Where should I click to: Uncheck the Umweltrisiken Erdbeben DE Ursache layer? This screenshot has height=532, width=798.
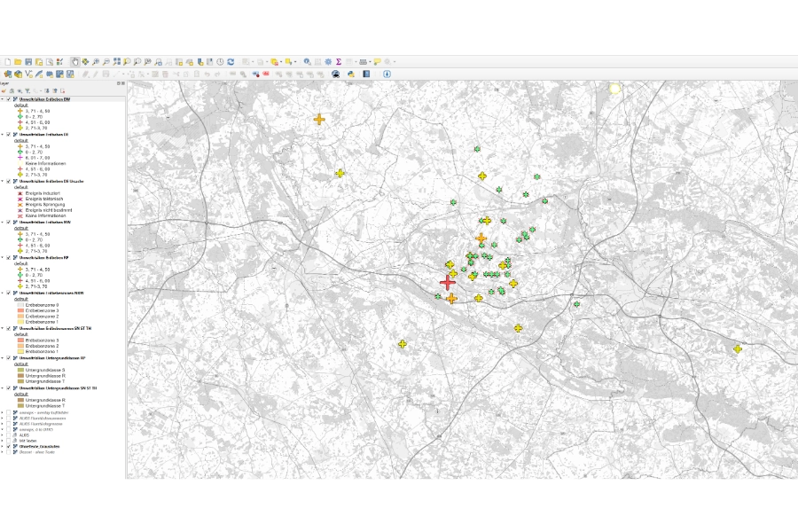[9, 181]
